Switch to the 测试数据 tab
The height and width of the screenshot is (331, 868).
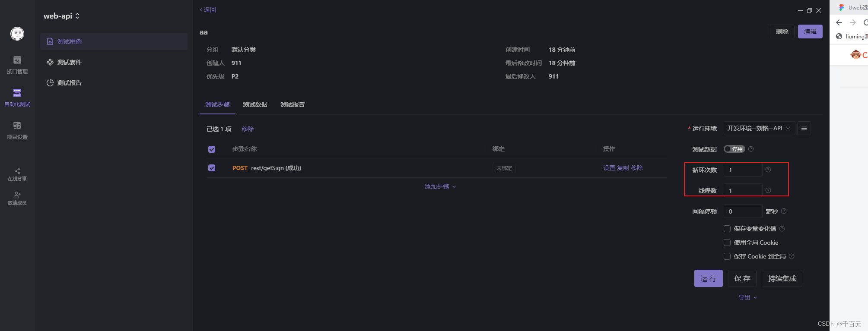[x=255, y=104]
